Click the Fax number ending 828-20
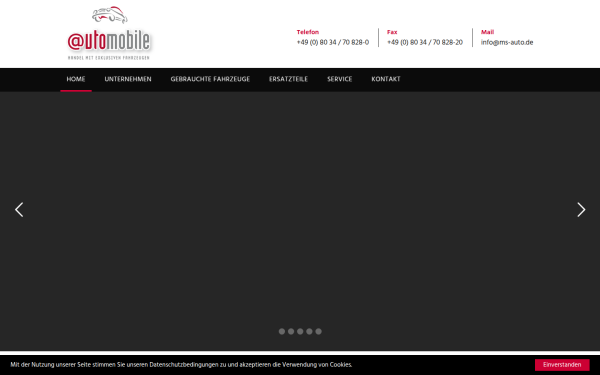Screen dimensions: 600x375 click(x=425, y=42)
